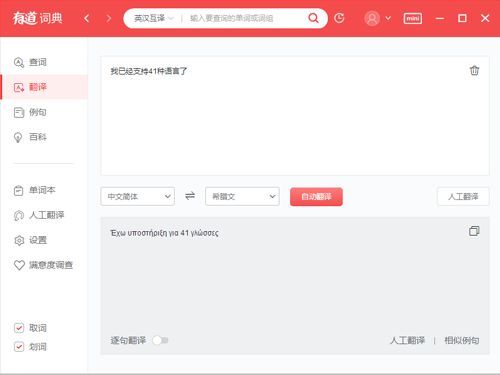Swap source and target languages
Image resolution: width=500 pixels, height=375 pixels.
[x=190, y=196]
